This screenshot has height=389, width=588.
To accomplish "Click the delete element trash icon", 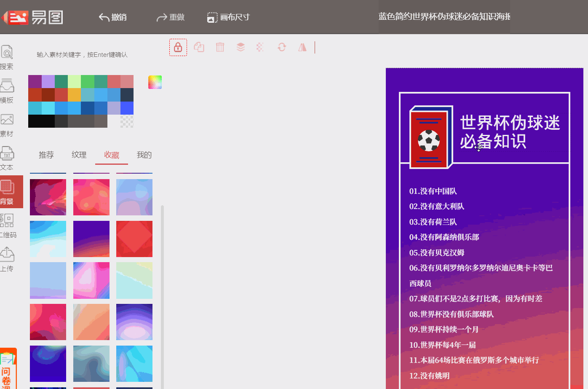I will (x=219, y=47).
